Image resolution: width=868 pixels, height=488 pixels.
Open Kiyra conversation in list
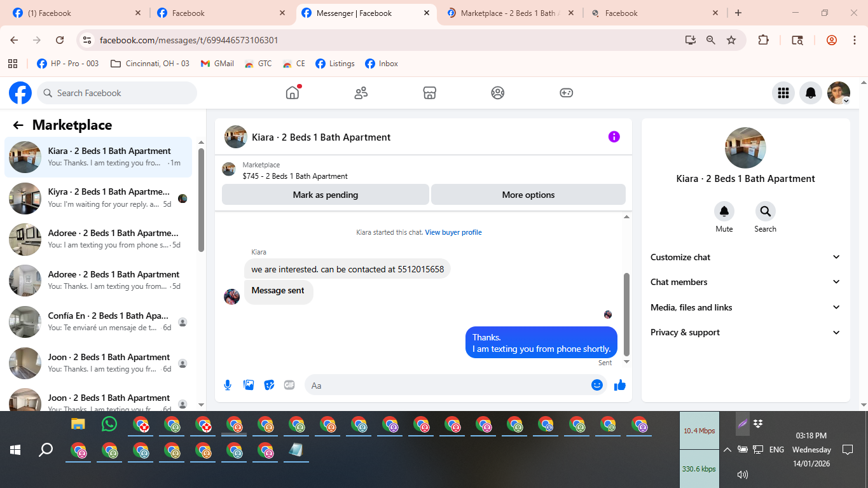[98, 198]
